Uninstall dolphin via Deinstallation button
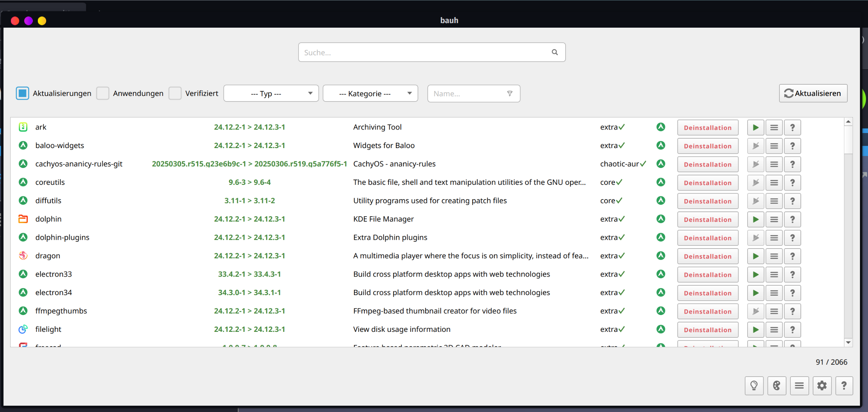 click(708, 219)
